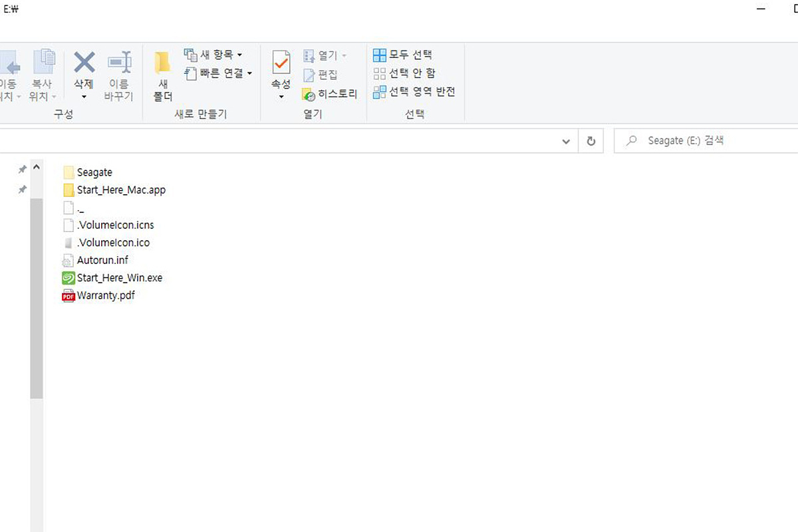Click the Rename (이름 바꾸기) icon
This screenshot has width=798, height=532.
click(x=120, y=63)
